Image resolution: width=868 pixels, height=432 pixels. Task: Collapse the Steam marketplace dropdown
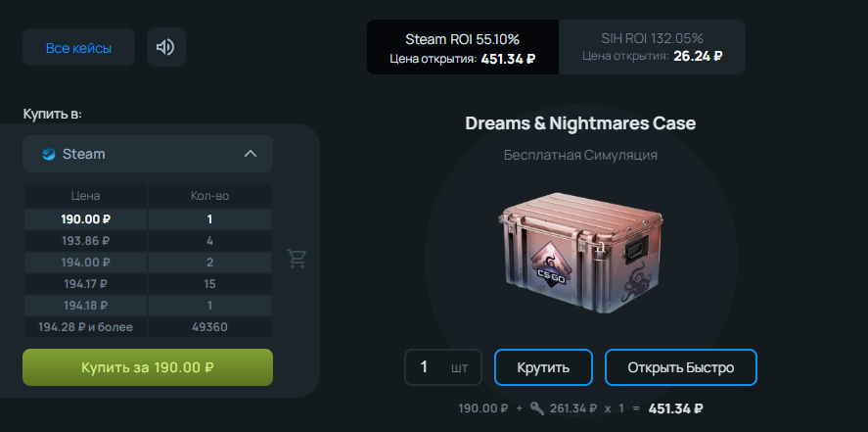[x=148, y=154]
